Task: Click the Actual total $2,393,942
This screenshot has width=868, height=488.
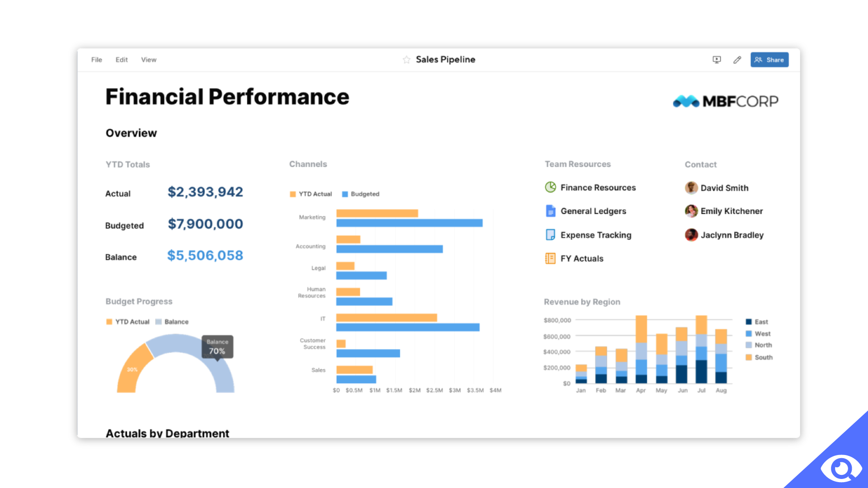Action: click(x=205, y=192)
